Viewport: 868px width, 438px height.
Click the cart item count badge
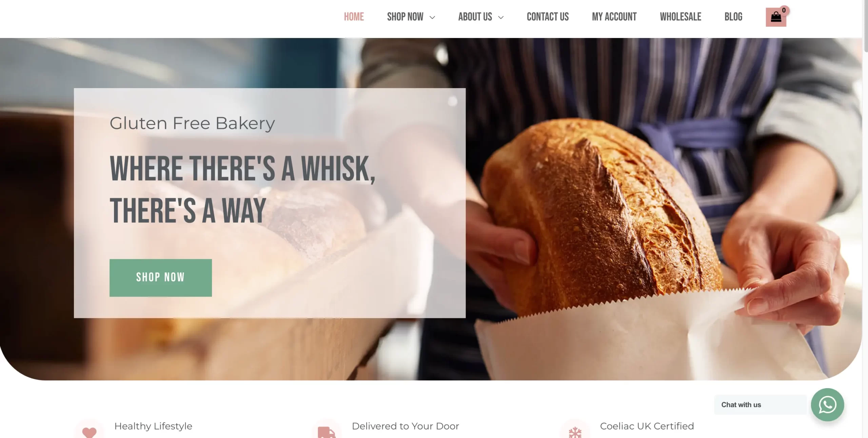(784, 10)
